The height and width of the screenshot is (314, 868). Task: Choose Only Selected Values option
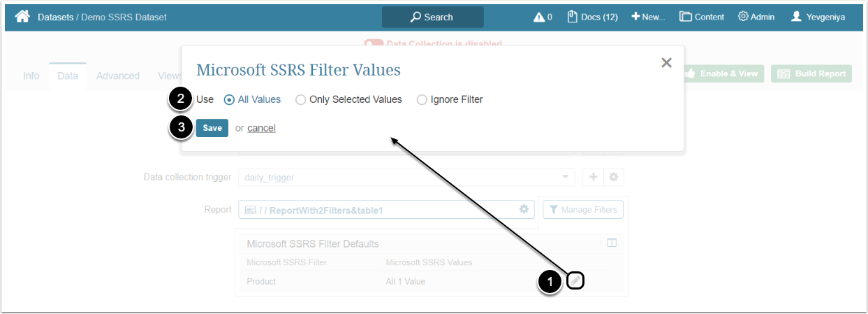click(348, 99)
